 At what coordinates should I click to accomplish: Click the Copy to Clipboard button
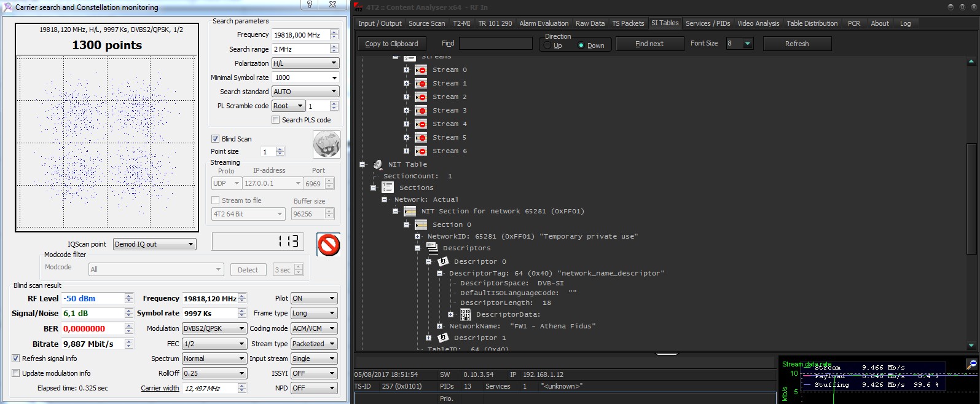[391, 44]
